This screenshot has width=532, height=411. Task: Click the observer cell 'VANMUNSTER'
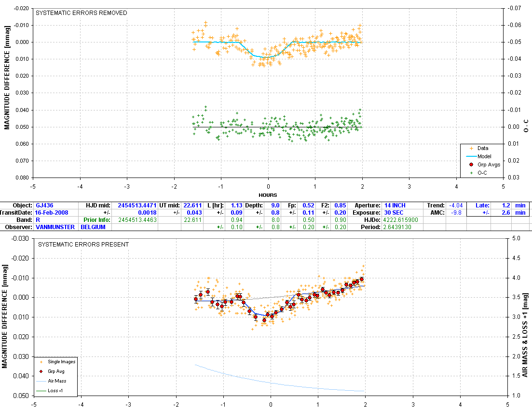click(x=55, y=227)
